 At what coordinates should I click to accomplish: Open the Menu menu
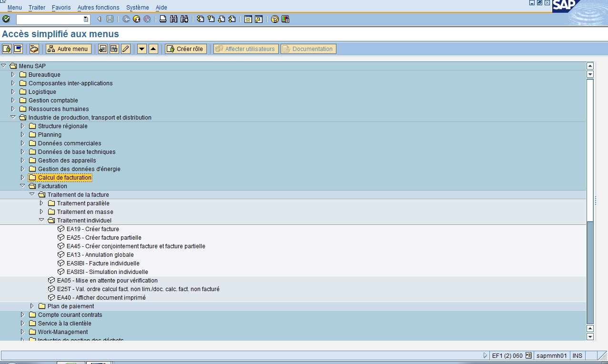coord(15,8)
